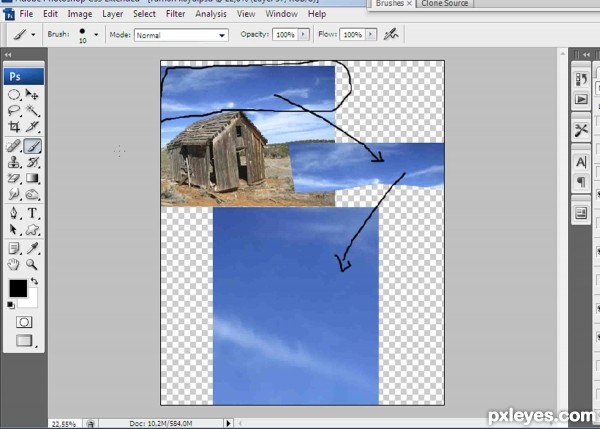Open the Filter menu
The image size is (600, 429).
(175, 14)
